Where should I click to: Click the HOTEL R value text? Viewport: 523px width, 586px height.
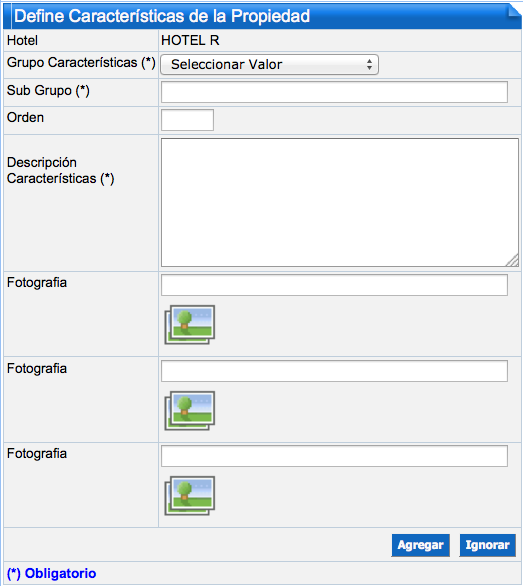[190, 40]
